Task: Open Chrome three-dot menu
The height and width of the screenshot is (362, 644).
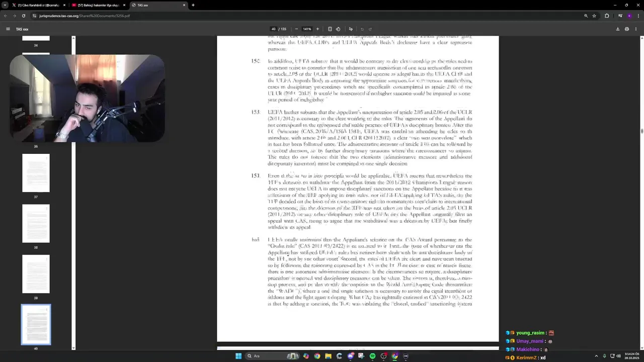Action: click(x=638, y=16)
